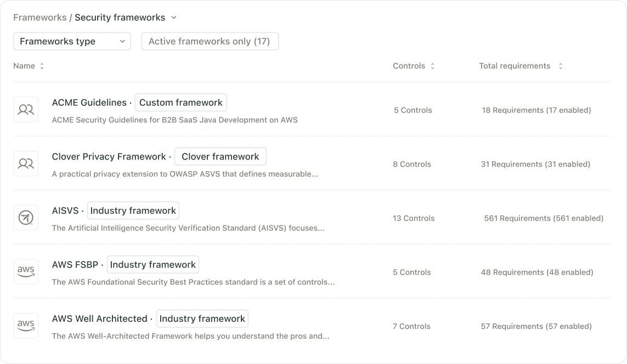Open the Frameworks type dropdown

click(x=72, y=41)
